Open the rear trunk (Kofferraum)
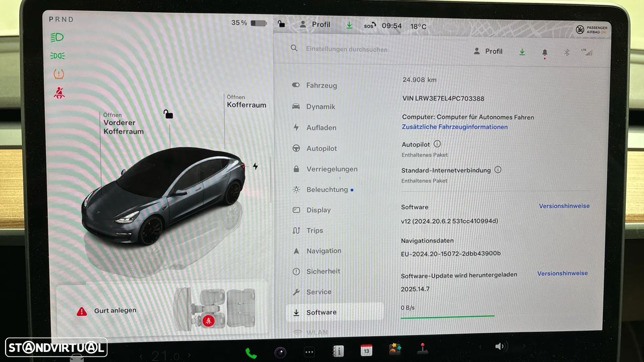This screenshot has height=362, width=644. tap(246, 102)
